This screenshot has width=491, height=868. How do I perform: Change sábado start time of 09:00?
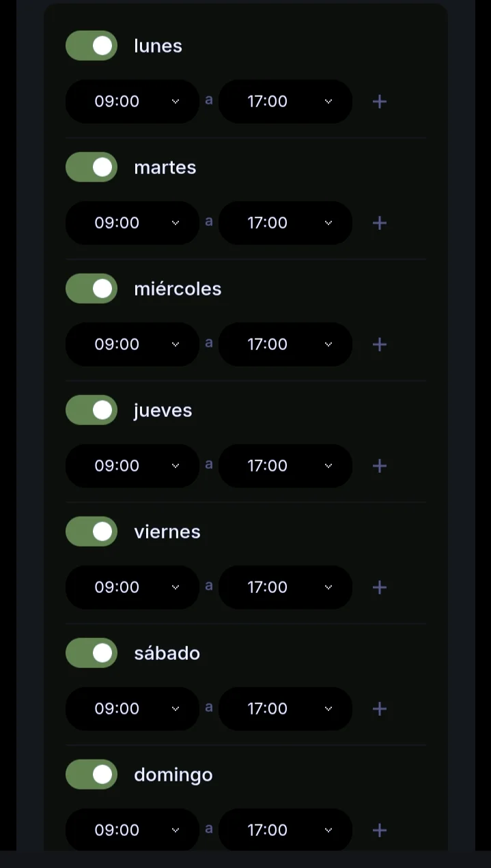pos(132,709)
